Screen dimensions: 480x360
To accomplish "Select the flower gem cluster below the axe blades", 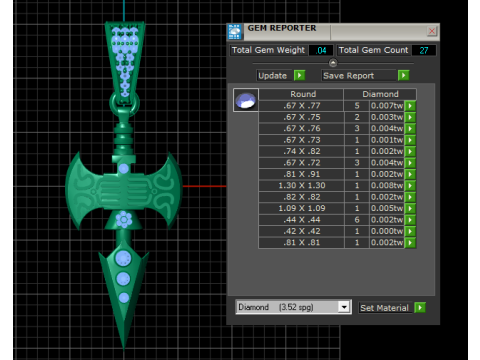I will (x=124, y=220).
